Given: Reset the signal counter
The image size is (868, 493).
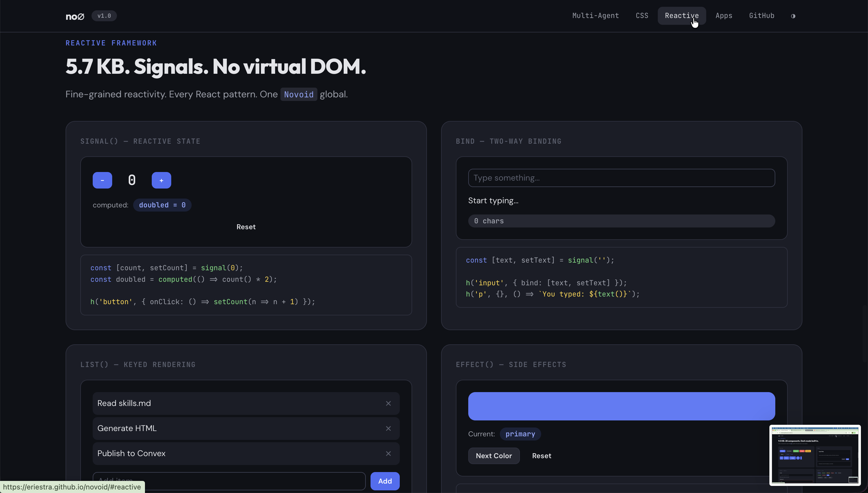Looking at the screenshot, I should pos(246,227).
